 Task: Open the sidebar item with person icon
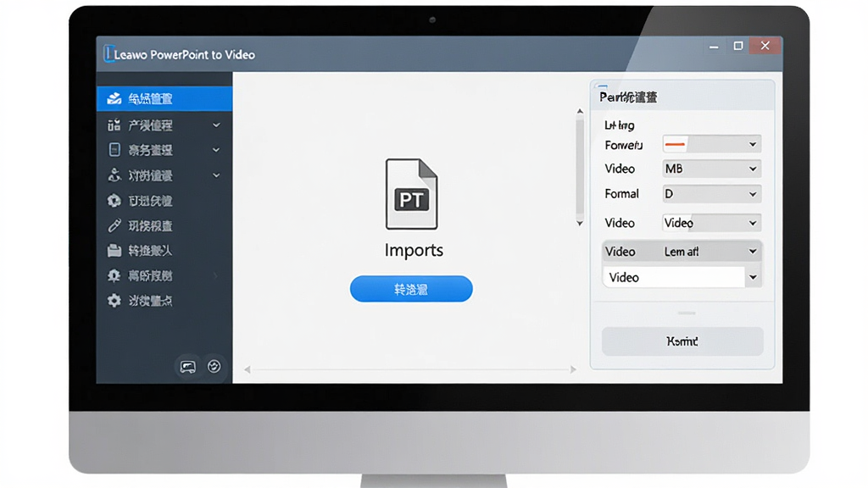tap(164, 175)
